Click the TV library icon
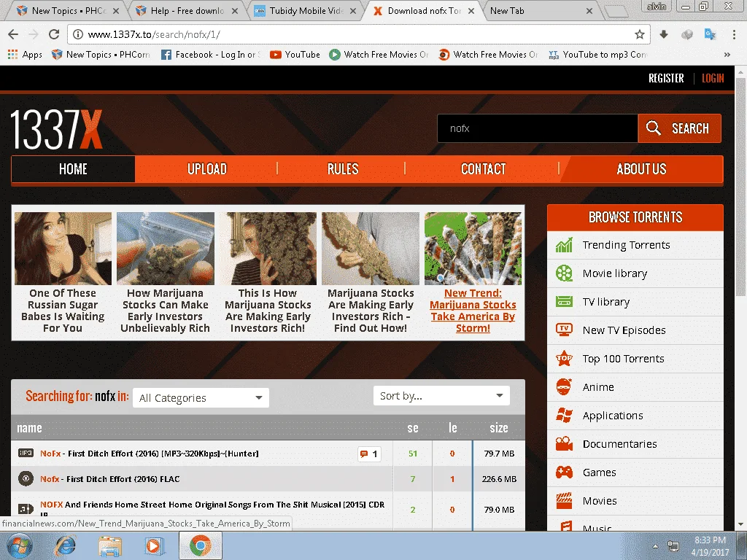The image size is (747, 560). [564, 302]
